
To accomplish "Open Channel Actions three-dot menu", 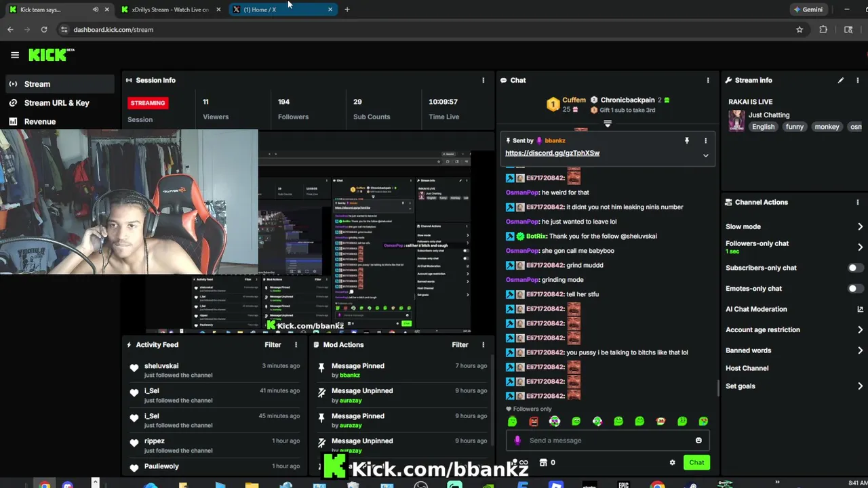I will coord(858,202).
